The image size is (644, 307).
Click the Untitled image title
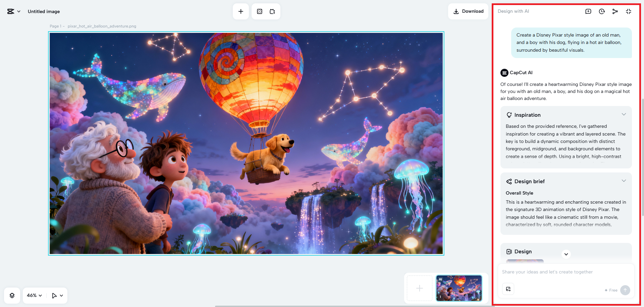point(44,11)
